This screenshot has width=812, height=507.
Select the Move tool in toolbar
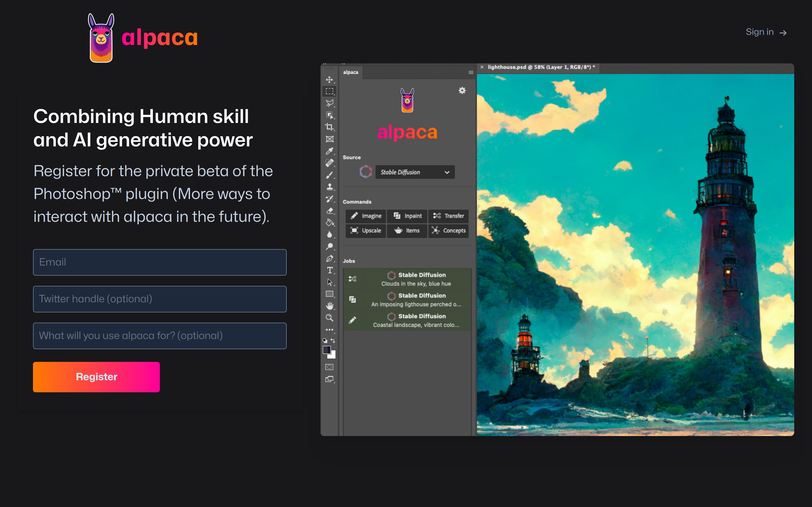pos(330,80)
